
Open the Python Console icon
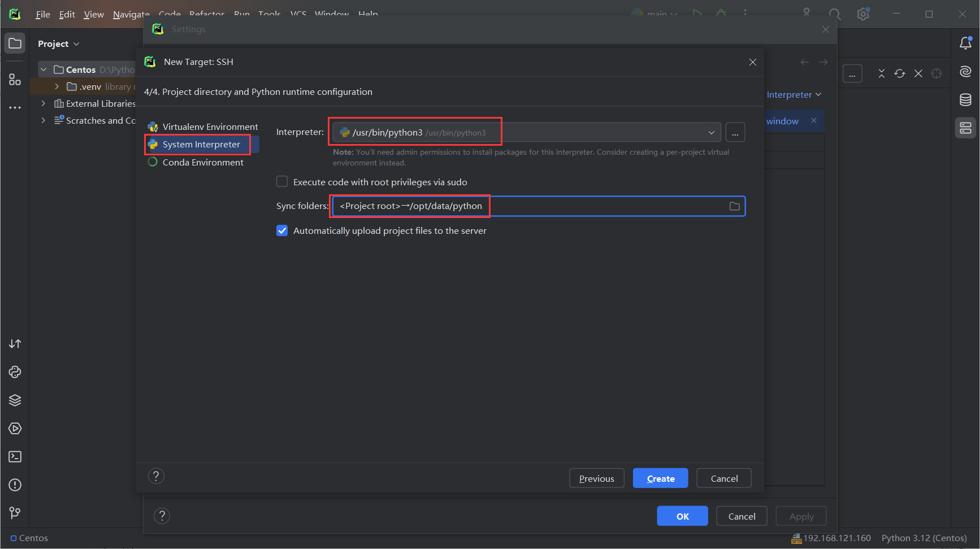(x=15, y=372)
